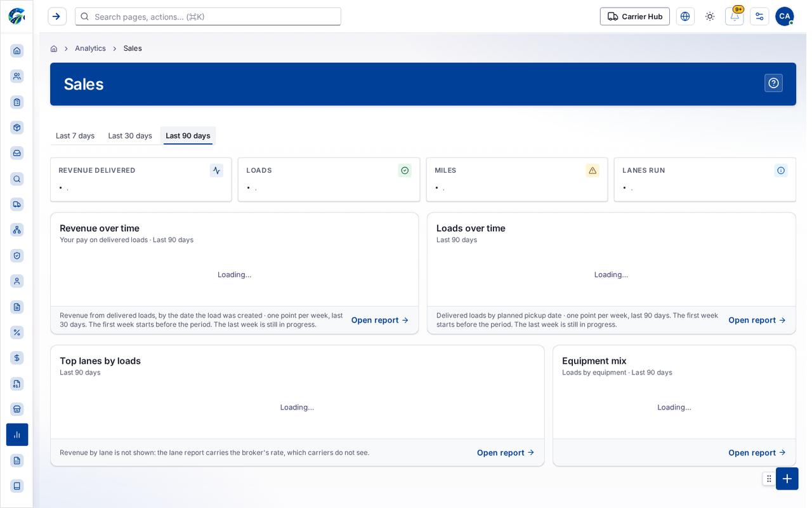Open report for Loads over time
The height and width of the screenshot is (508, 812).
pyautogui.click(x=757, y=320)
